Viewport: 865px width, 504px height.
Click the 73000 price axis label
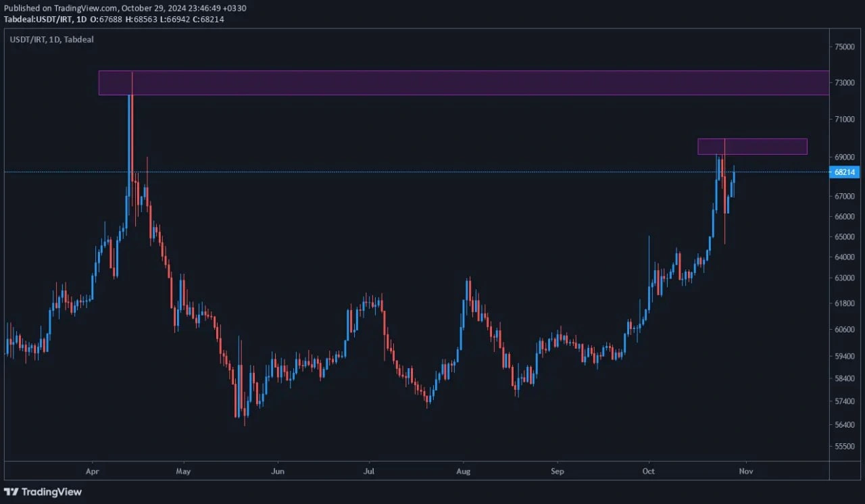[x=845, y=82]
